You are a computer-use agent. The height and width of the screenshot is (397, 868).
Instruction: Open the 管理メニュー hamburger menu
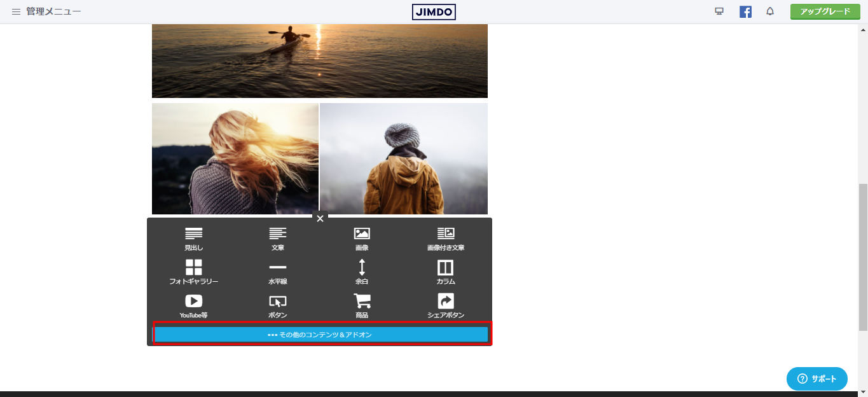(17, 11)
